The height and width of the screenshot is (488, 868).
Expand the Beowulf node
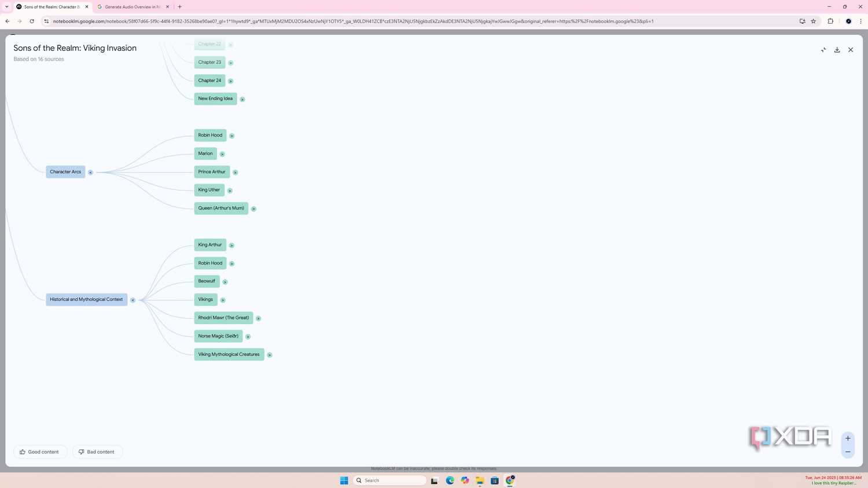coord(225,282)
